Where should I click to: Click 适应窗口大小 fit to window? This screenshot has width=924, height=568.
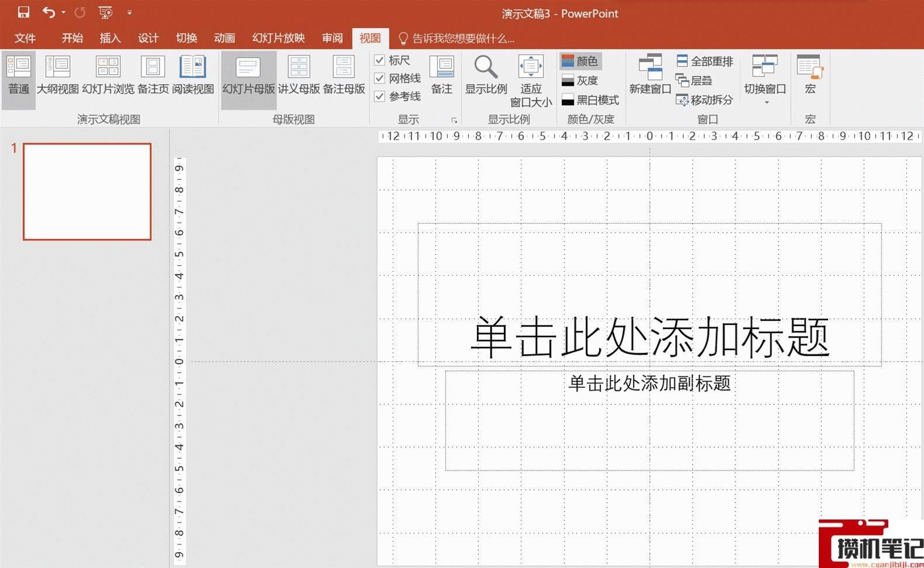point(531,81)
